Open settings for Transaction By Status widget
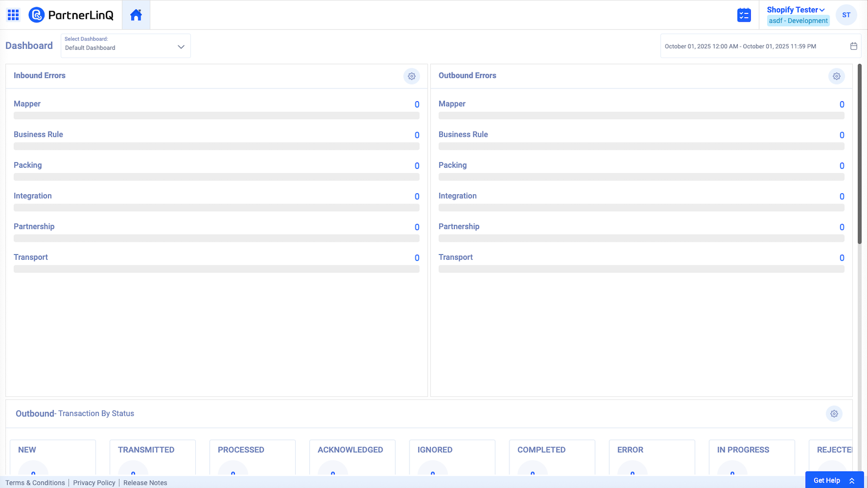Screen dimensions: 868x488 834,413
